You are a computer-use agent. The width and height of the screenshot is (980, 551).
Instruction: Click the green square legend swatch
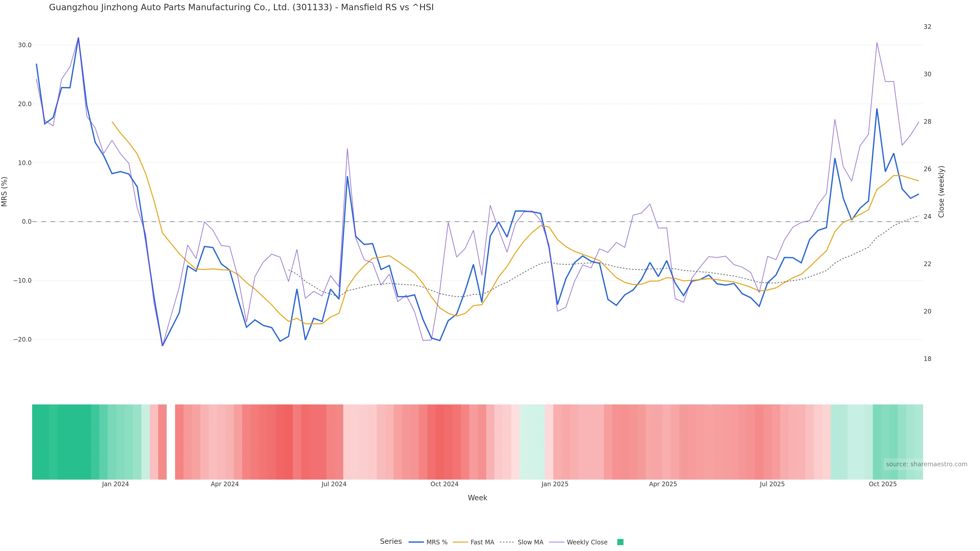(620, 542)
